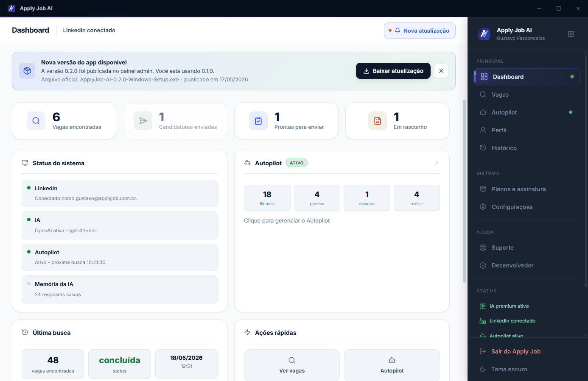Click the Autopilot robot icon in sidebar
Screen dimensions: 588x381
click(483, 112)
